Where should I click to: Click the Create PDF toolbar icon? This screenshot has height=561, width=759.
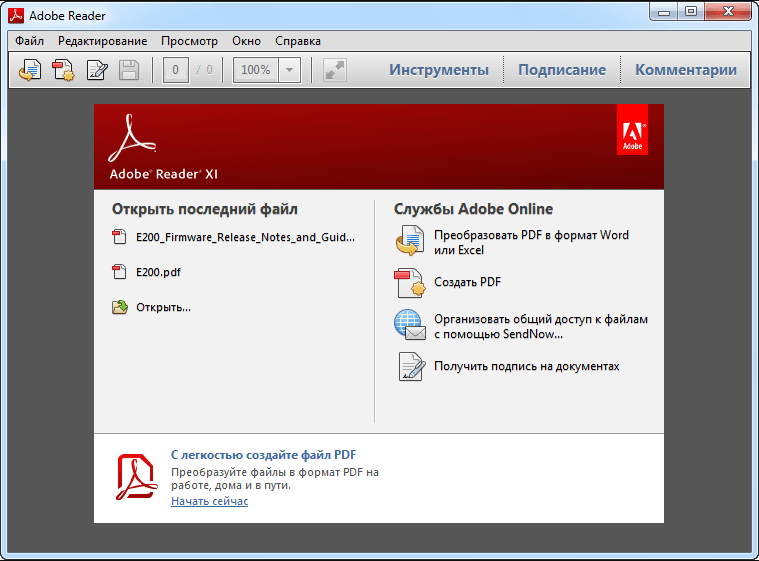(x=63, y=70)
